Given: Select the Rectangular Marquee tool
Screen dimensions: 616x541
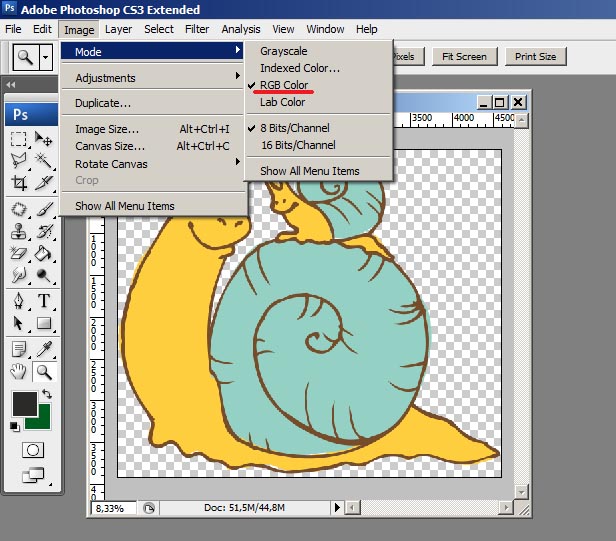Looking at the screenshot, I should click(18, 139).
